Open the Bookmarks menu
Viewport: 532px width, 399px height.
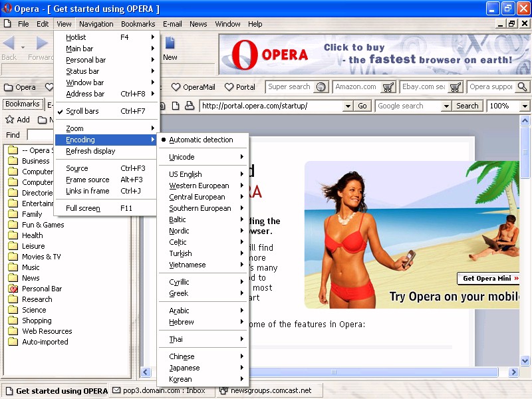pyautogui.click(x=138, y=24)
